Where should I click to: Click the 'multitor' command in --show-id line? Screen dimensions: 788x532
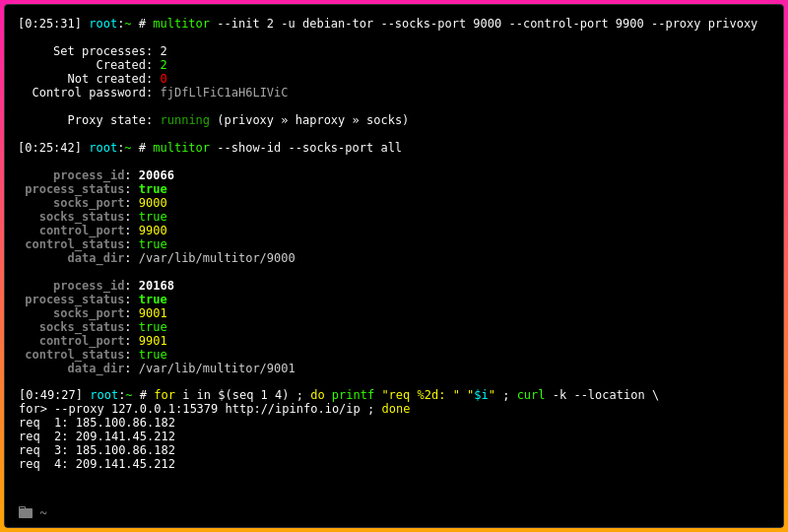[x=181, y=148]
